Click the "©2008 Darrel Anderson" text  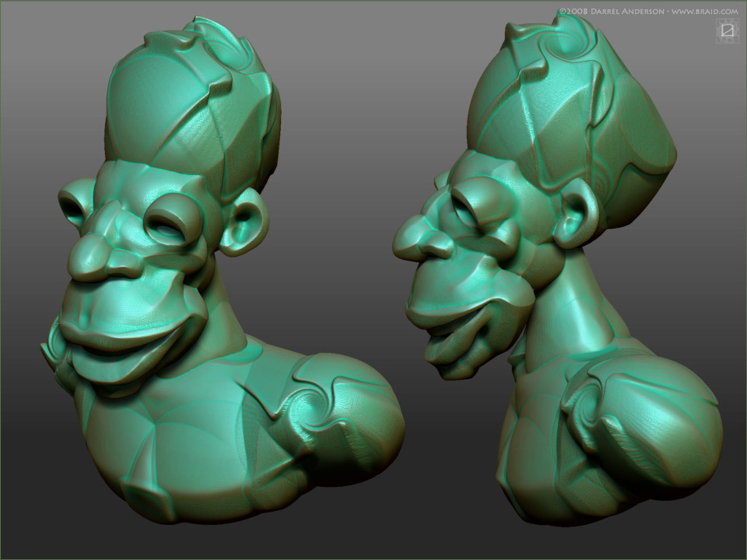pyautogui.click(x=612, y=11)
